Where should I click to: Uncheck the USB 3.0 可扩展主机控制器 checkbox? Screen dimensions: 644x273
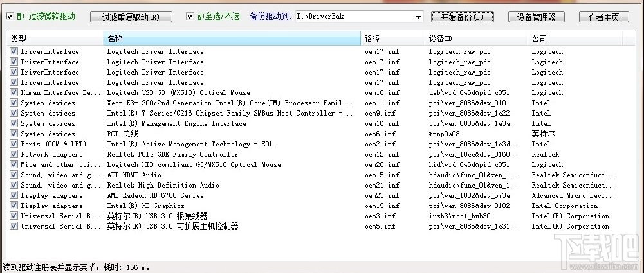pyautogui.click(x=14, y=226)
